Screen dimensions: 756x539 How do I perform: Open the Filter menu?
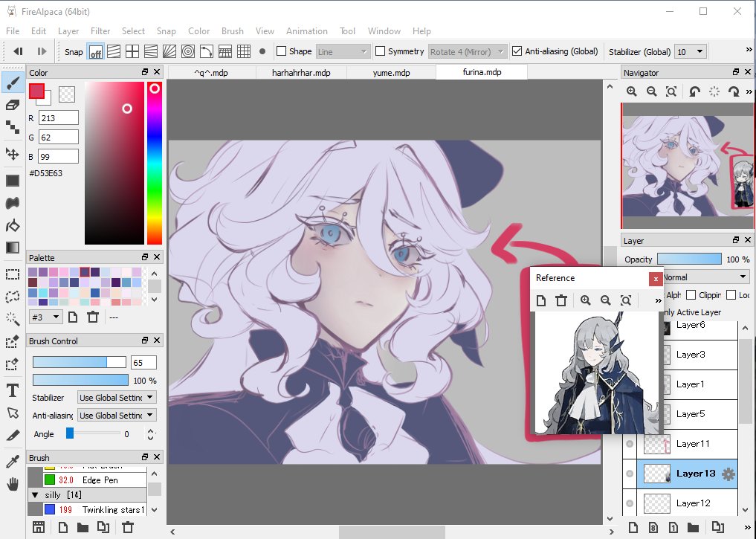tap(100, 31)
